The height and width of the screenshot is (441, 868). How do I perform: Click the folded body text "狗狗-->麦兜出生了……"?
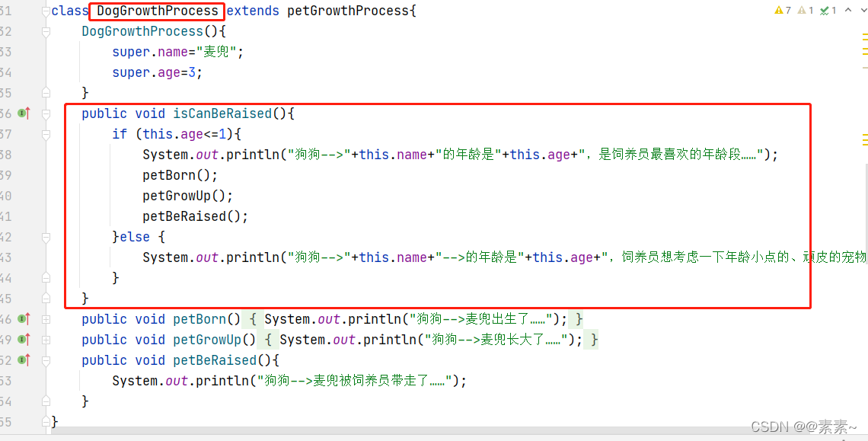tap(480, 319)
